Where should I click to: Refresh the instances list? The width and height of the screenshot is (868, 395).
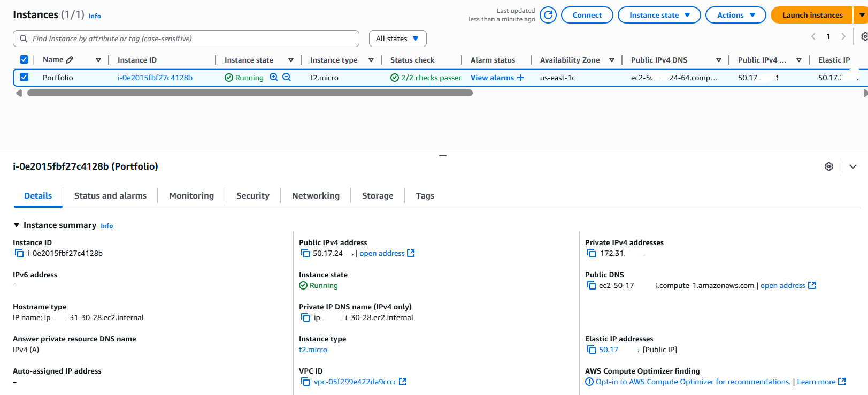[x=548, y=15]
